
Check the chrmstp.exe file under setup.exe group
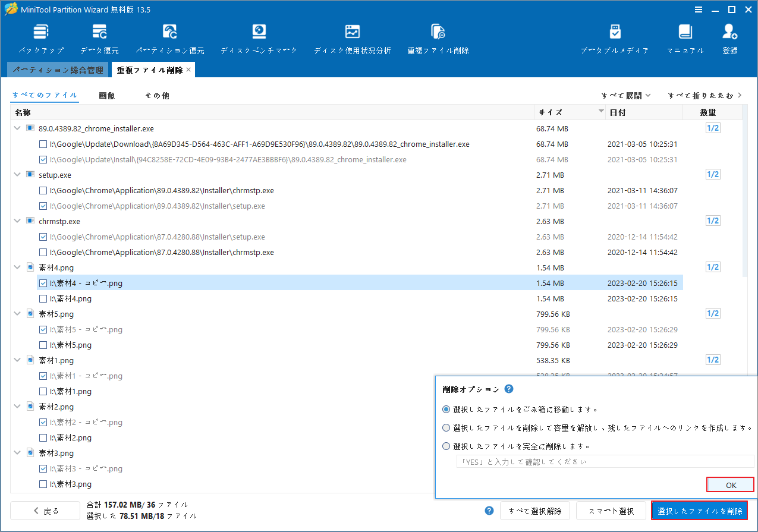point(42,190)
